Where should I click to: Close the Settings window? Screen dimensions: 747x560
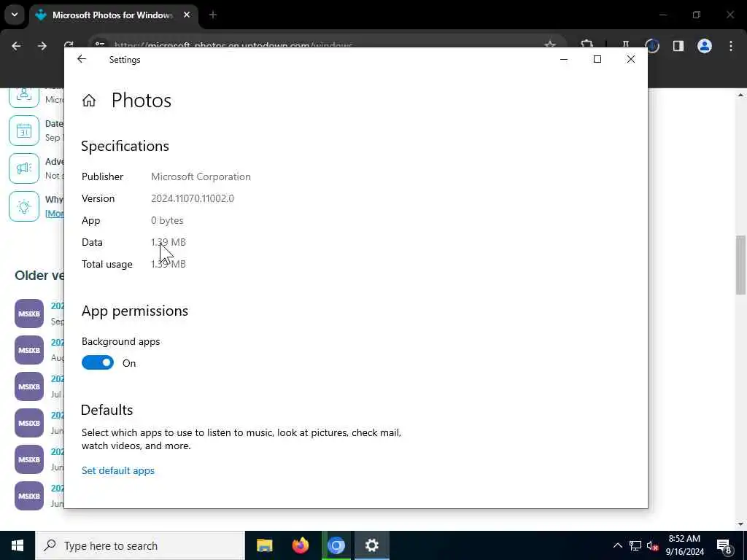631,59
